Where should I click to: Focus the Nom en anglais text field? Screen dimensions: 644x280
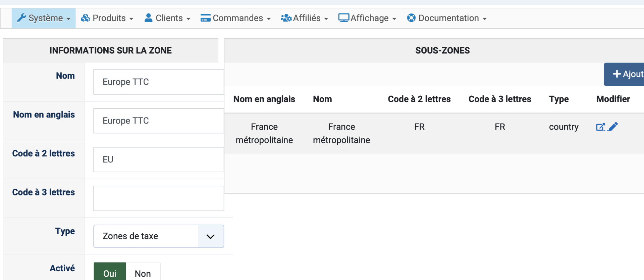coord(158,121)
